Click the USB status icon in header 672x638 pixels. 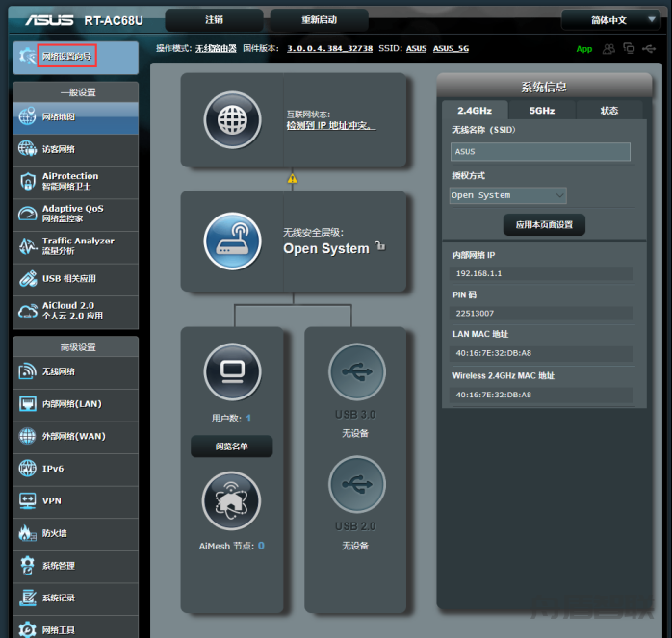tap(649, 49)
